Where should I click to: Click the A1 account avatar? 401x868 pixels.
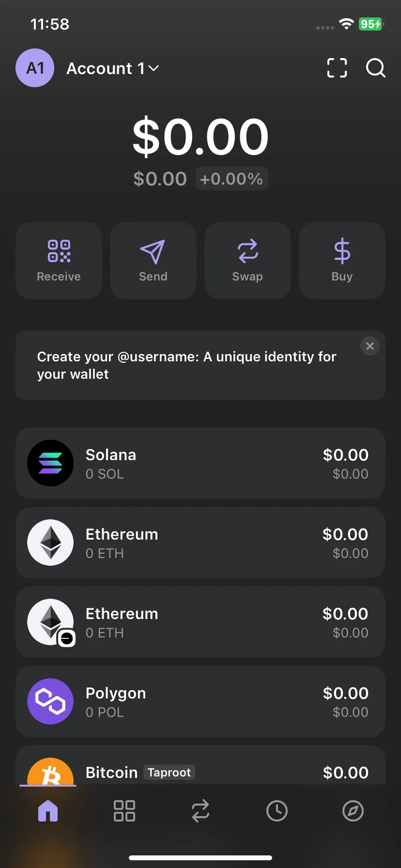(35, 68)
